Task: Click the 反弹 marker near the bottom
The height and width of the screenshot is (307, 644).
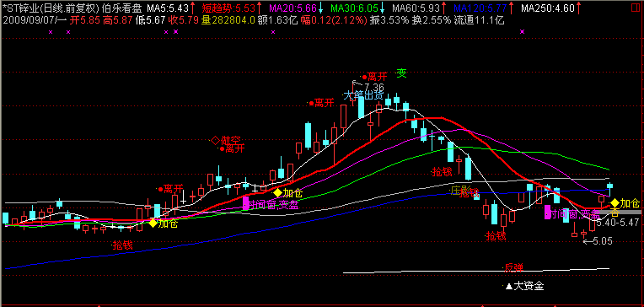Action: coord(513,267)
